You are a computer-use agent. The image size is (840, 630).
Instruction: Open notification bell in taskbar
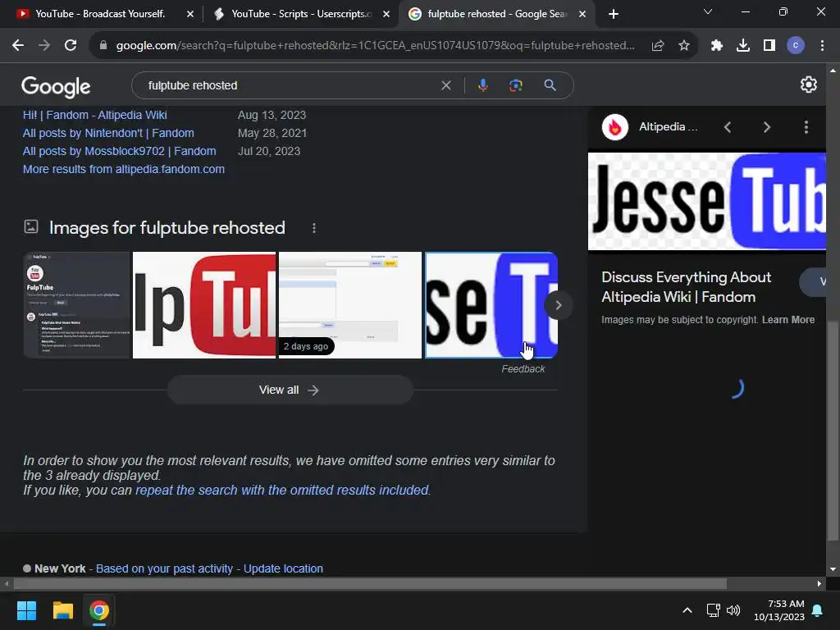pyautogui.click(x=818, y=610)
